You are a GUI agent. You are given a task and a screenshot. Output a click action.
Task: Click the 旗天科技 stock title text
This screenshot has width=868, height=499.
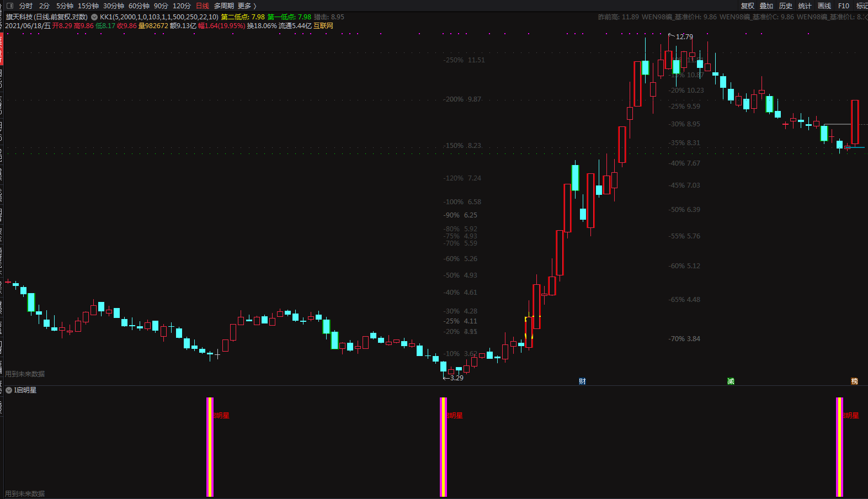tap(47, 17)
